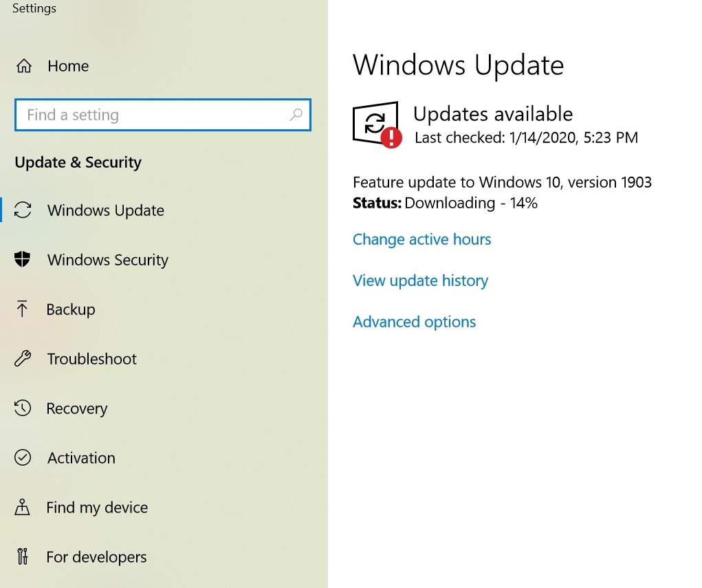Screen dimensions: 702x588
Task: Click the search magnifier icon
Action: point(296,115)
